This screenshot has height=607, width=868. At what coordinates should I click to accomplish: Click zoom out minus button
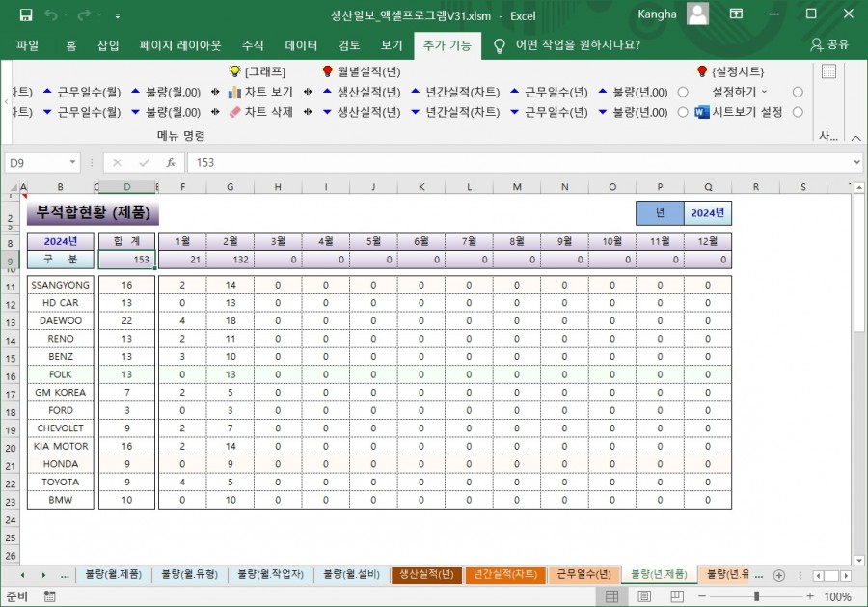coord(702,596)
